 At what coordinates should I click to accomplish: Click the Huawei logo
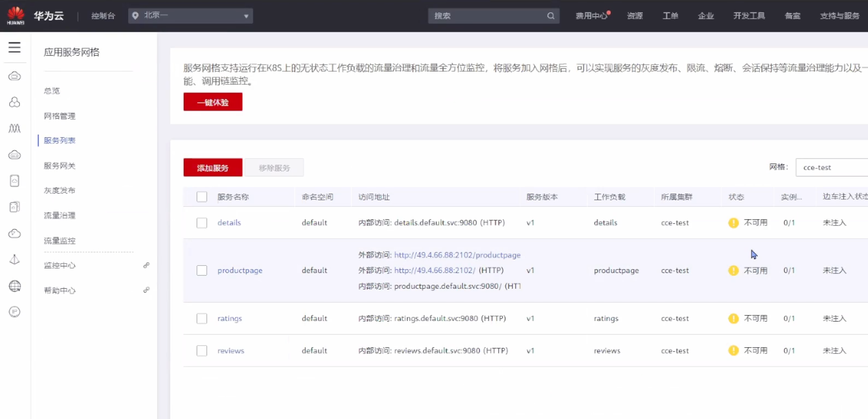point(16,15)
